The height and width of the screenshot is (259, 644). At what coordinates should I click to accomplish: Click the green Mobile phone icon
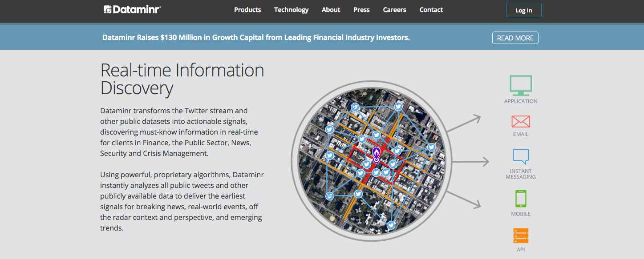(521, 199)
